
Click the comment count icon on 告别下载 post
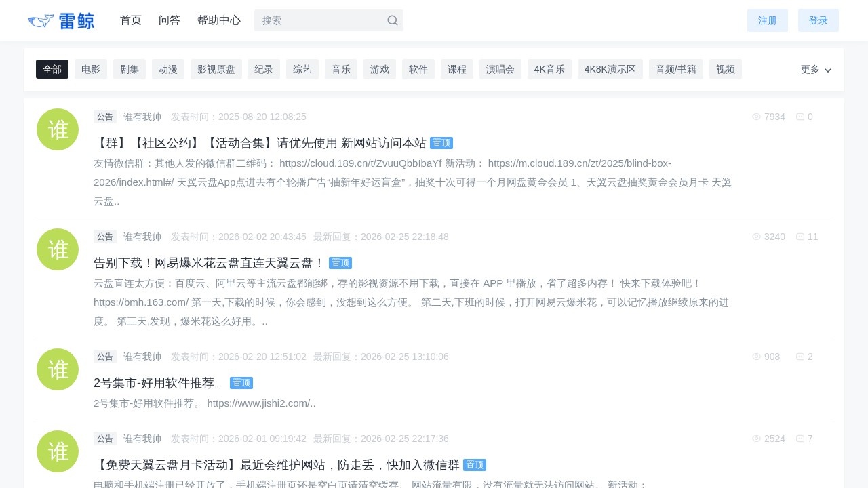click(x=800, y=237)
